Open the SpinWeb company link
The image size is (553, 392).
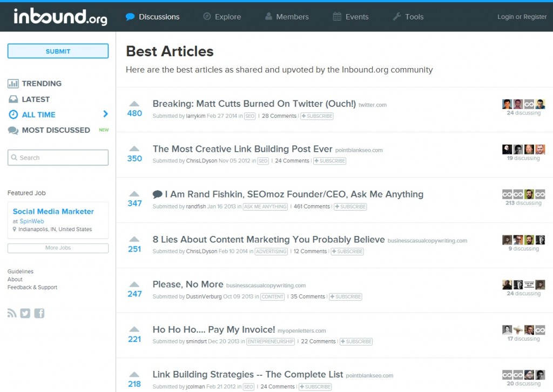point(32,221)
